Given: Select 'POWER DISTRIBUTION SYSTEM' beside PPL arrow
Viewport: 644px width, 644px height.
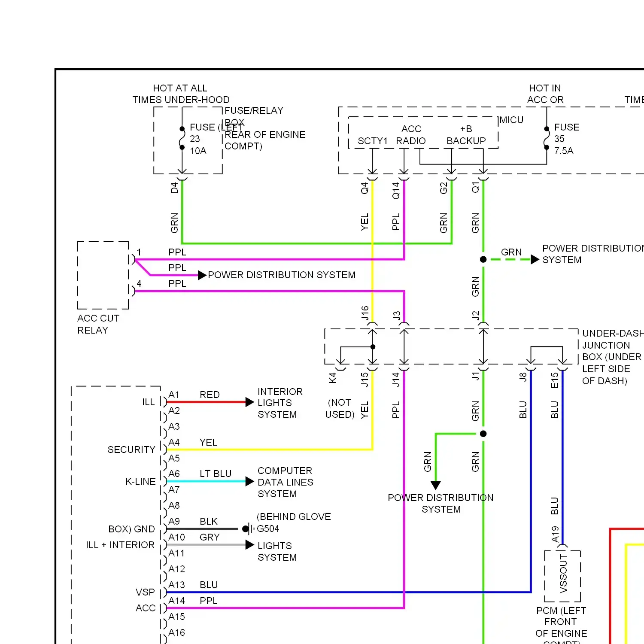Looking at the screenshot, I should 282,275.
